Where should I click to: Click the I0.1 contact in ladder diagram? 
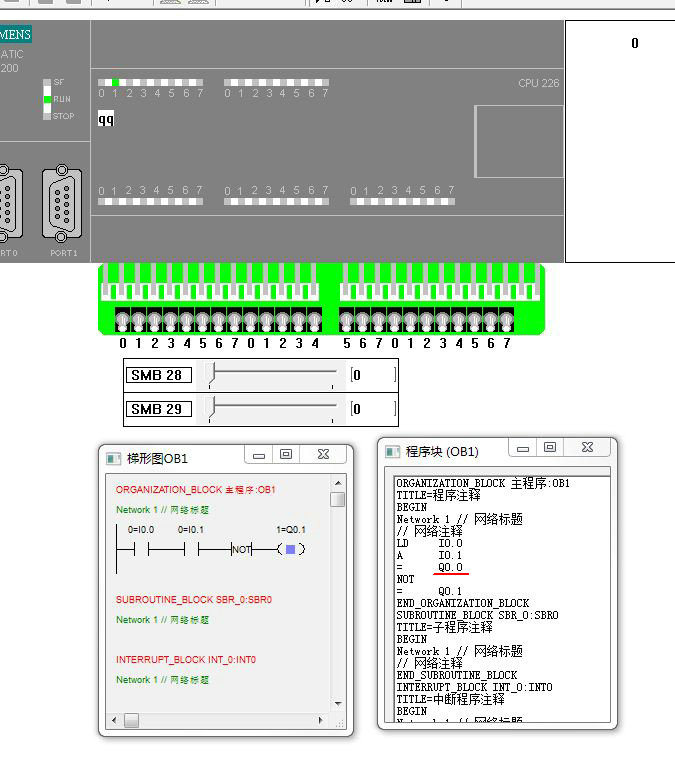(x=194, y=549)
